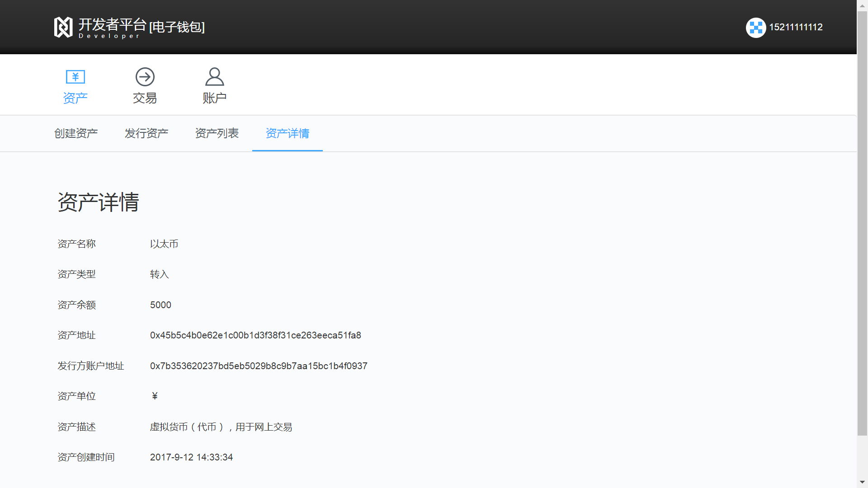
Task: Go to 资产列表 tab
Action: coord(217,133)
